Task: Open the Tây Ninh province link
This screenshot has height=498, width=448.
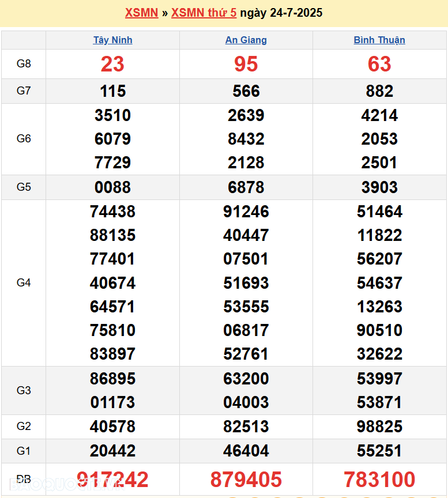Action: (113, 40)
